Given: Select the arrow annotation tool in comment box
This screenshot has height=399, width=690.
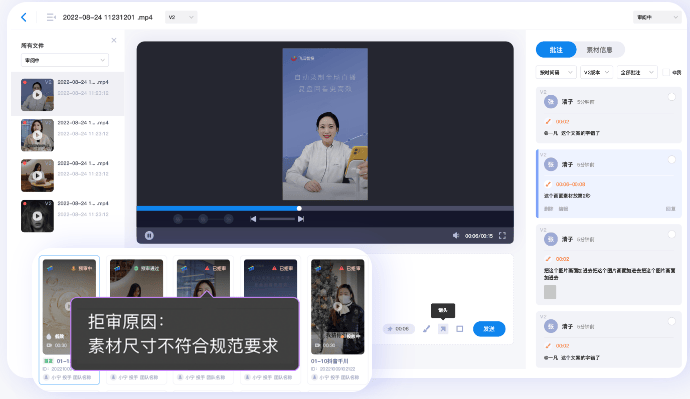Looking at the screenshot, I should (x=443, y=329).
